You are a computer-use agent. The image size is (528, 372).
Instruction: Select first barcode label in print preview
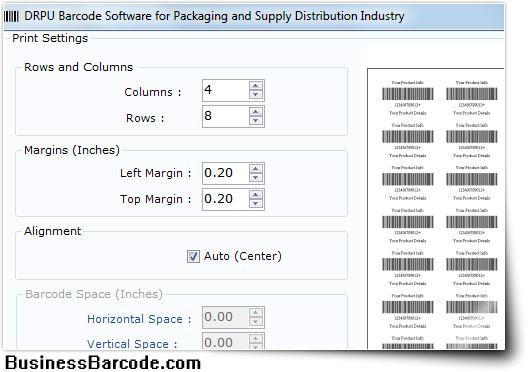[407, 98]
